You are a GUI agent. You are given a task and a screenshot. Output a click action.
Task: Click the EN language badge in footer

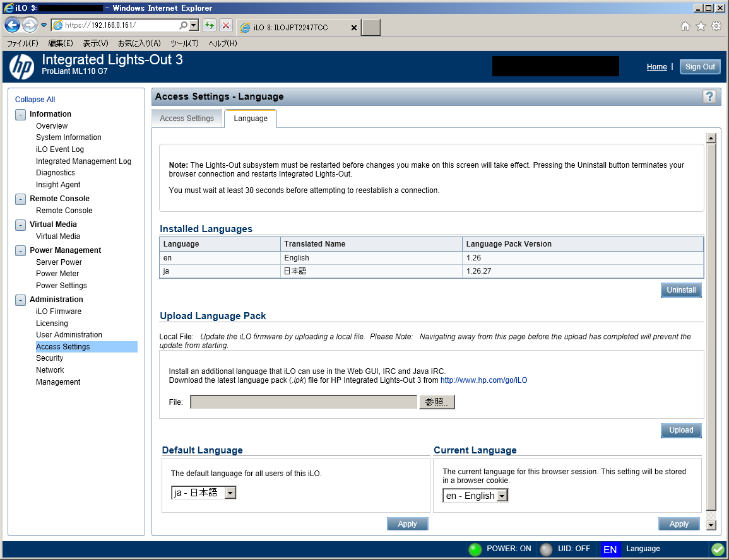point(610,549)
